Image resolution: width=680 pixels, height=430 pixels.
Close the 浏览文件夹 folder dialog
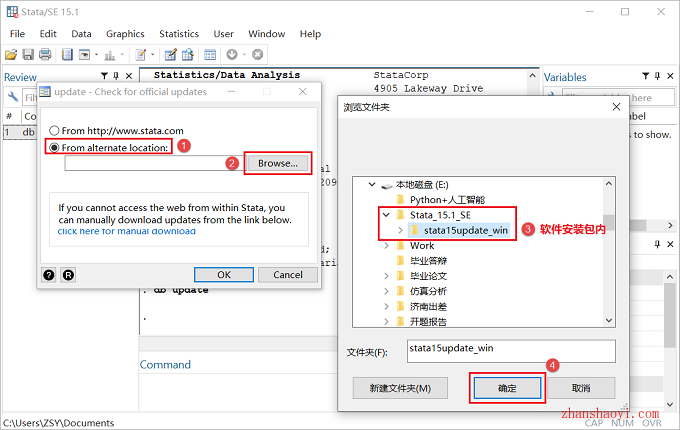coord(616,107)
